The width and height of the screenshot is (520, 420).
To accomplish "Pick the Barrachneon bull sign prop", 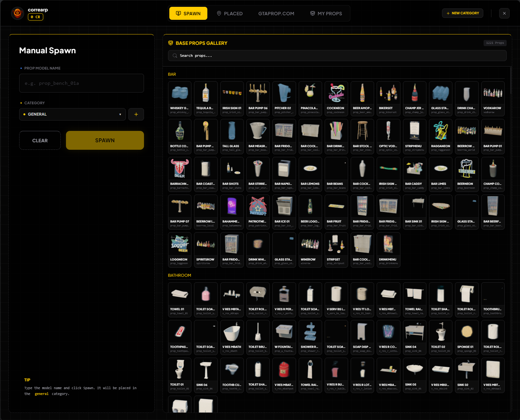I will 180,174.
